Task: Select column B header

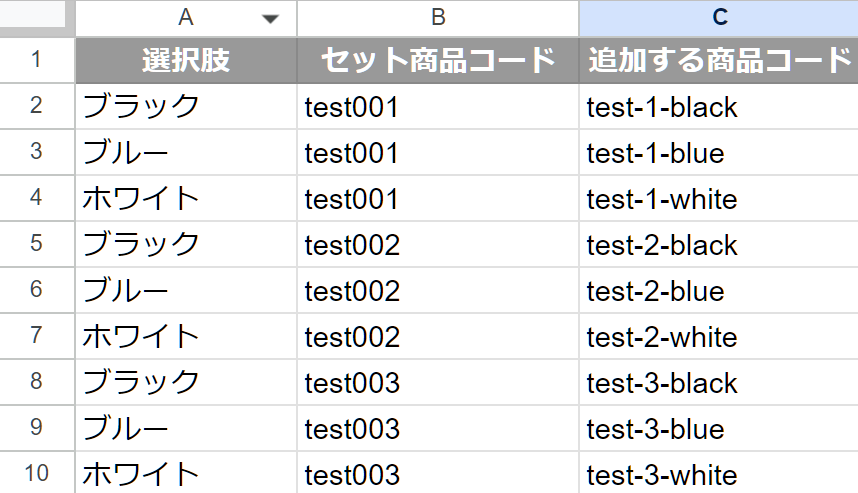Action: pos(437,18)
